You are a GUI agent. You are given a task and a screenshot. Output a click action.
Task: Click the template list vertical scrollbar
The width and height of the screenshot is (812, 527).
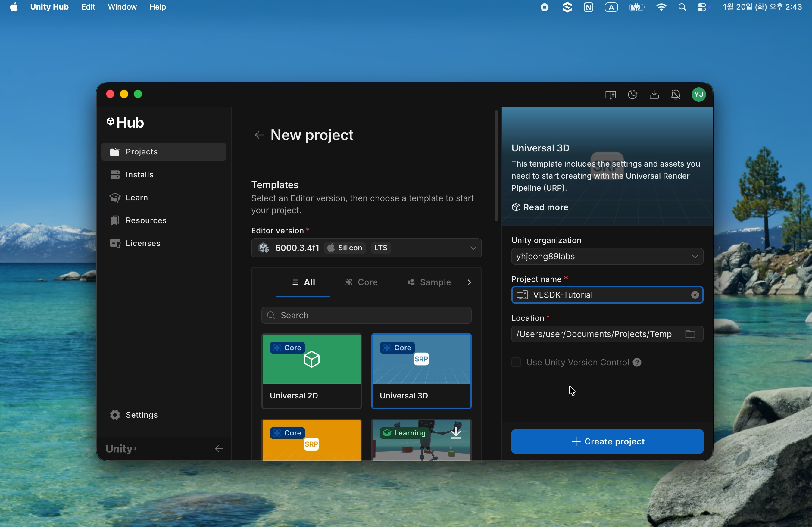pos(496,166)
